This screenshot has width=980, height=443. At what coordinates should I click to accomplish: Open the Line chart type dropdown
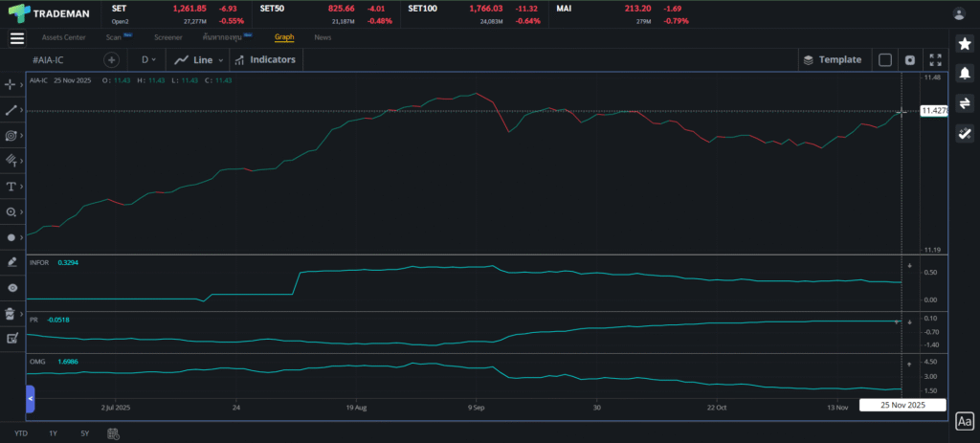(x=201, y=59)
